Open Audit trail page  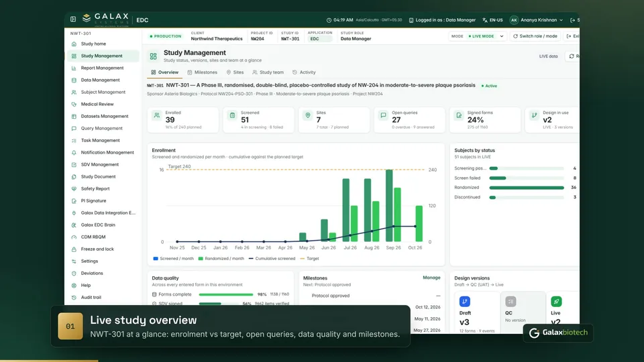pos(103,297)
